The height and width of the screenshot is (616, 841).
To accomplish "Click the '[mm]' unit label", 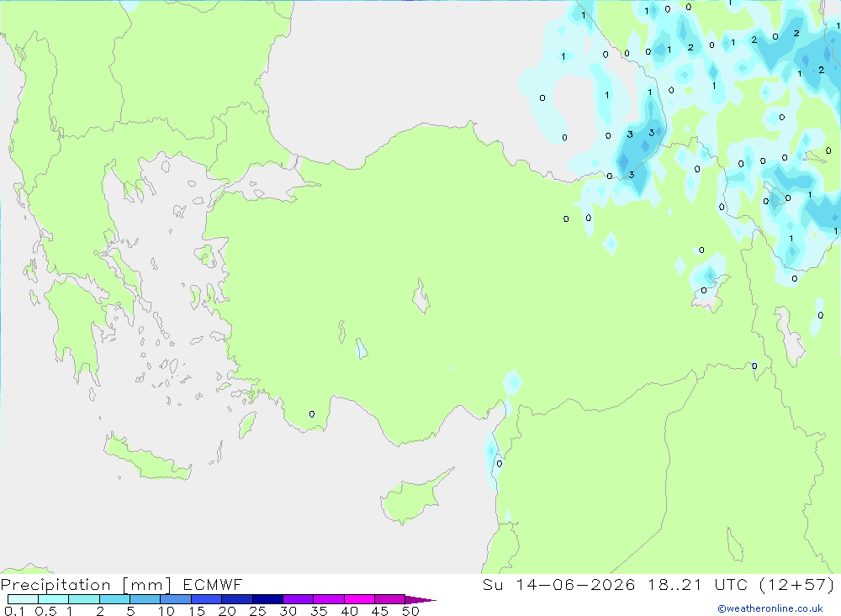I will pyautogui.click(x=147, y=585).
